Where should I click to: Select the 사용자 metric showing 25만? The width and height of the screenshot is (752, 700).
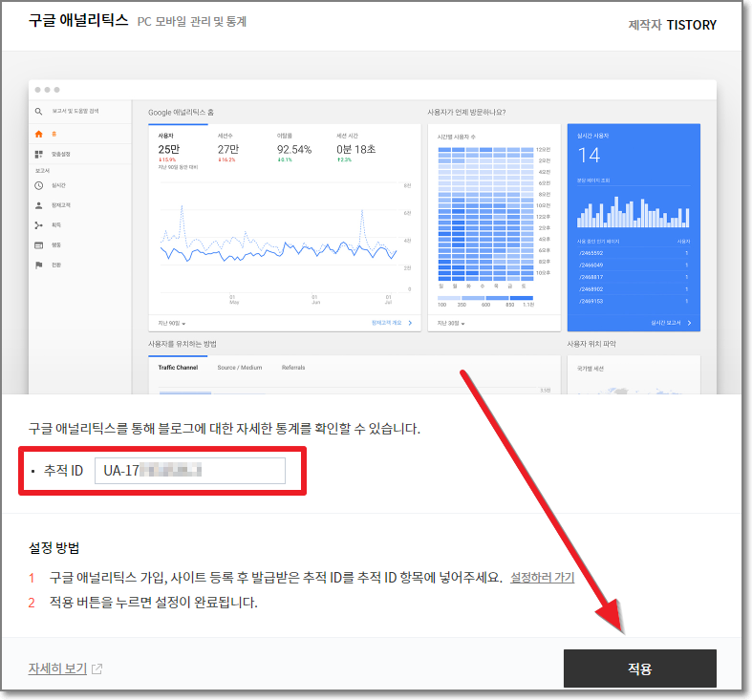coord(178,151)
